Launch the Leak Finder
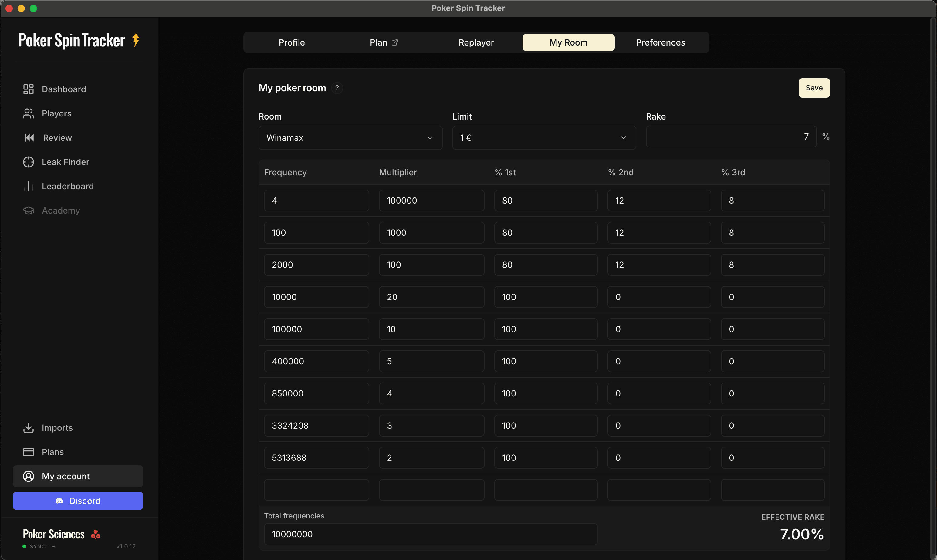Image resolution: width=937 pixels, height=560 pixels. coord(65,161)
